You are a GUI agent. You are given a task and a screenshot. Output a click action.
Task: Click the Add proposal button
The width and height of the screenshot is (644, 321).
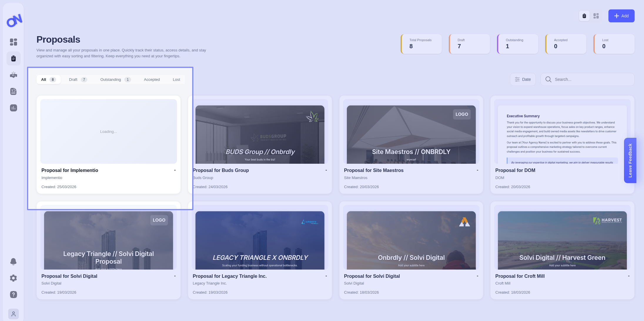point(621,16)
